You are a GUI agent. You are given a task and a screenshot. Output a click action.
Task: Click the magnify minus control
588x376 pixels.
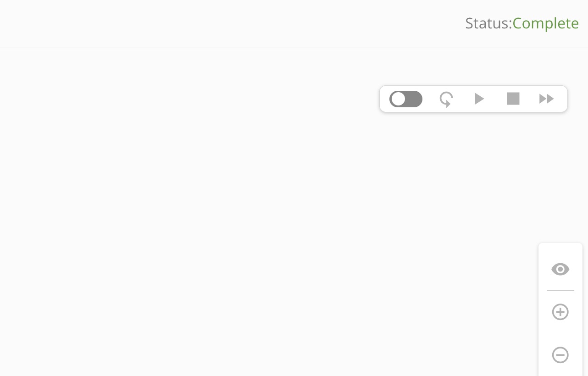click(x=560, y=354)
